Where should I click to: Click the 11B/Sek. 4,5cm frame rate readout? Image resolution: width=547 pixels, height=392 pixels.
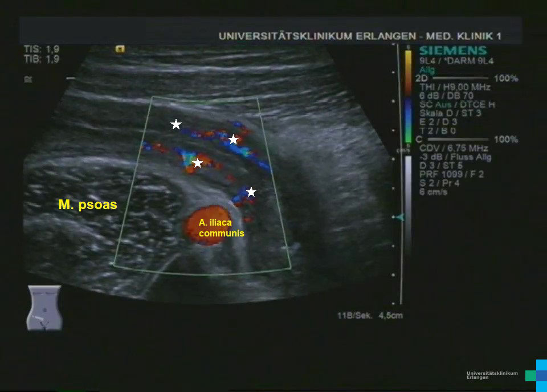click(370, 316)
